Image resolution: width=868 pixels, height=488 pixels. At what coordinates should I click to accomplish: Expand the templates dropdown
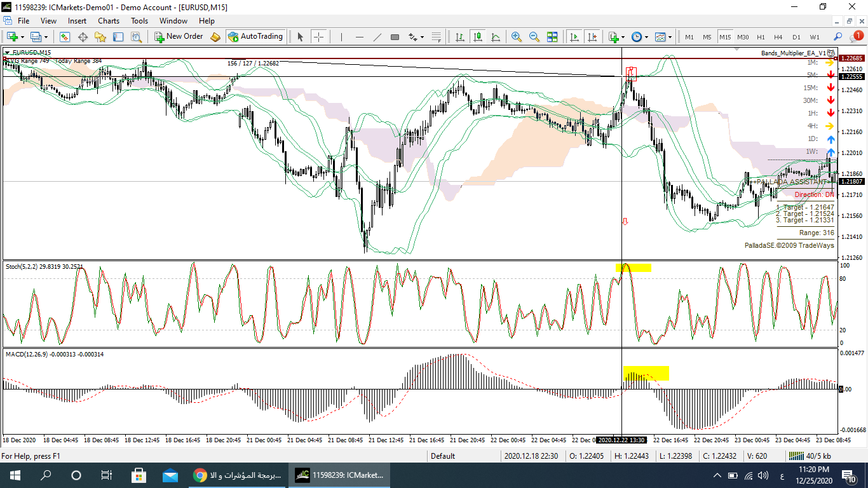pos(670,37)
